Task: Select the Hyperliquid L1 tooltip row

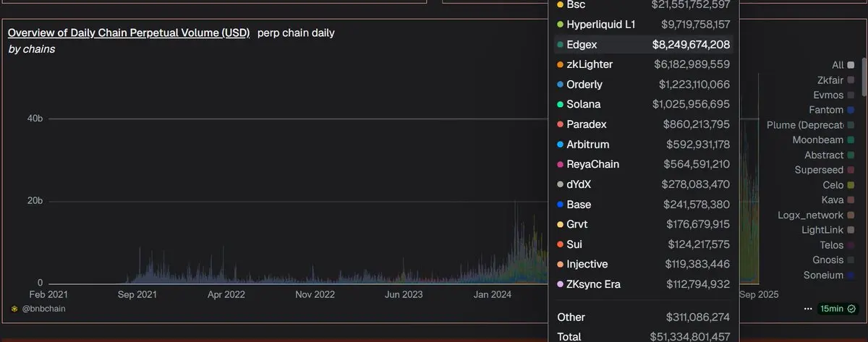Action: 644,24
